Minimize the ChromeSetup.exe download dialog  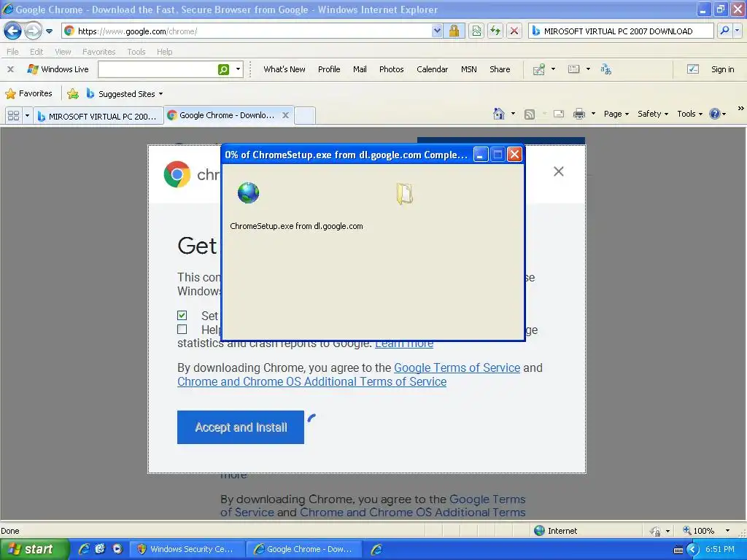tap(481, 155)
